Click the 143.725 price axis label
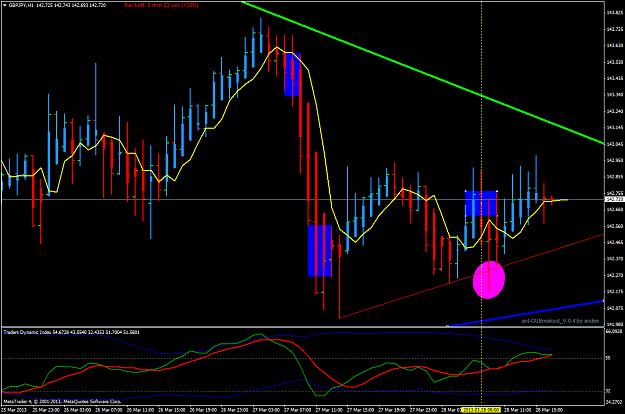 (615, 29)
